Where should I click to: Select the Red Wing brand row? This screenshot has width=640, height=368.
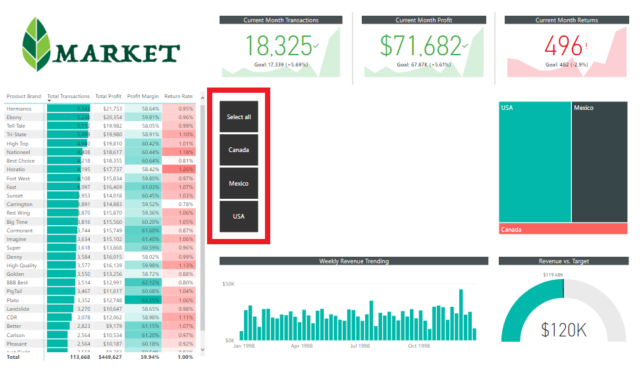100,213
